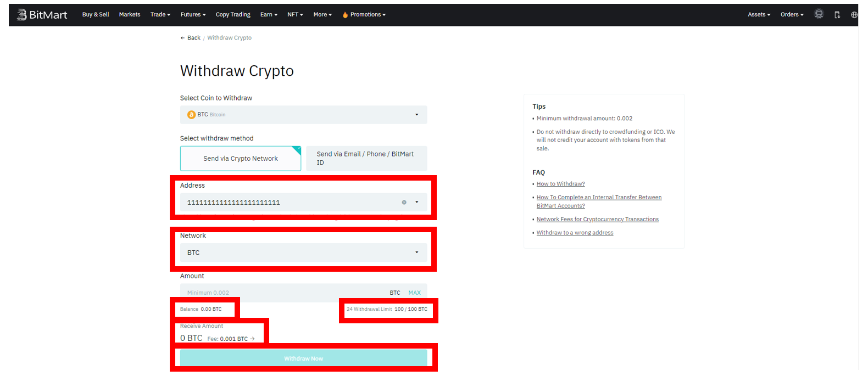Open the BTC Bitcoin coin selector
This screenshot has height=387, width=868.
[x=303, y=115]
